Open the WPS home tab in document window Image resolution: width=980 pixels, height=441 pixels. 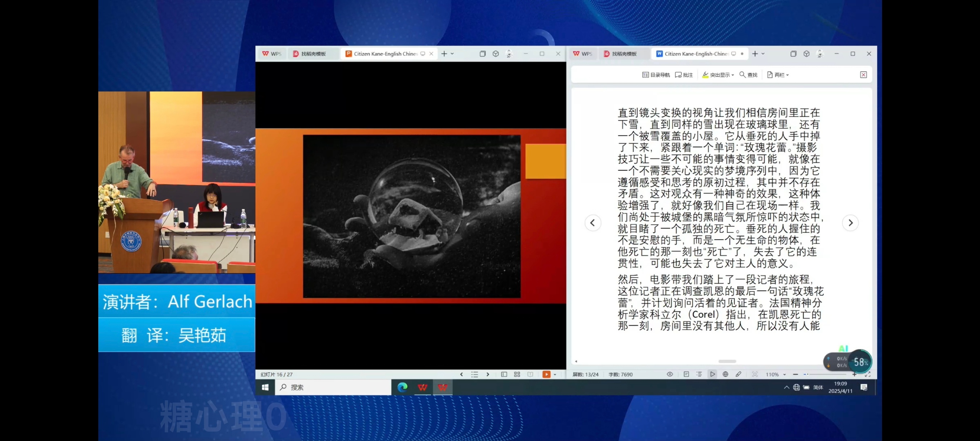(583, 53)
